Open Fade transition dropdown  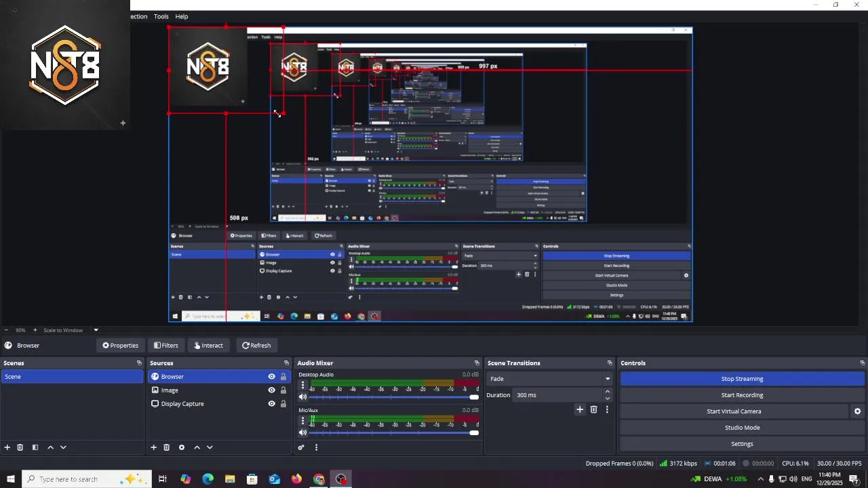[550, 379]
